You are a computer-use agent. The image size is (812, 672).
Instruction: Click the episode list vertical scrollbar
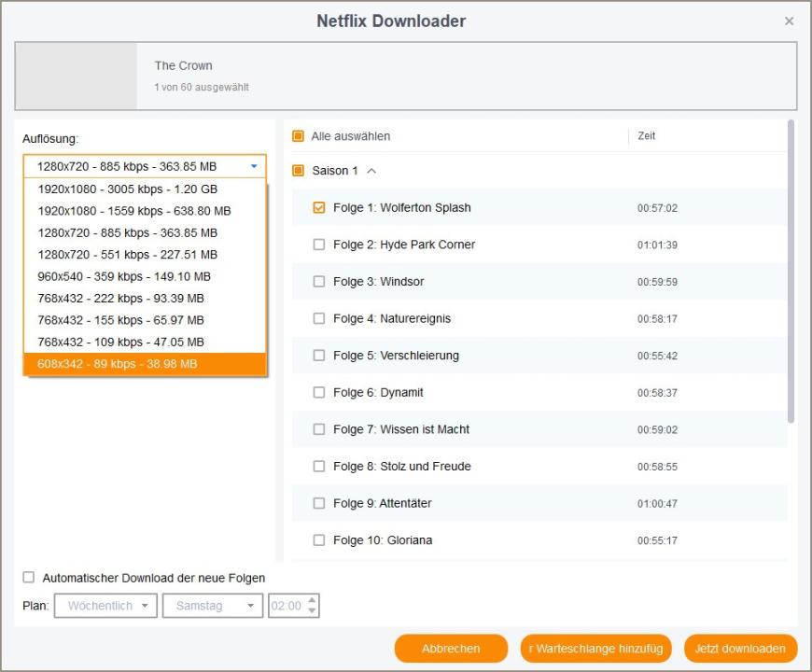(792, 271)
